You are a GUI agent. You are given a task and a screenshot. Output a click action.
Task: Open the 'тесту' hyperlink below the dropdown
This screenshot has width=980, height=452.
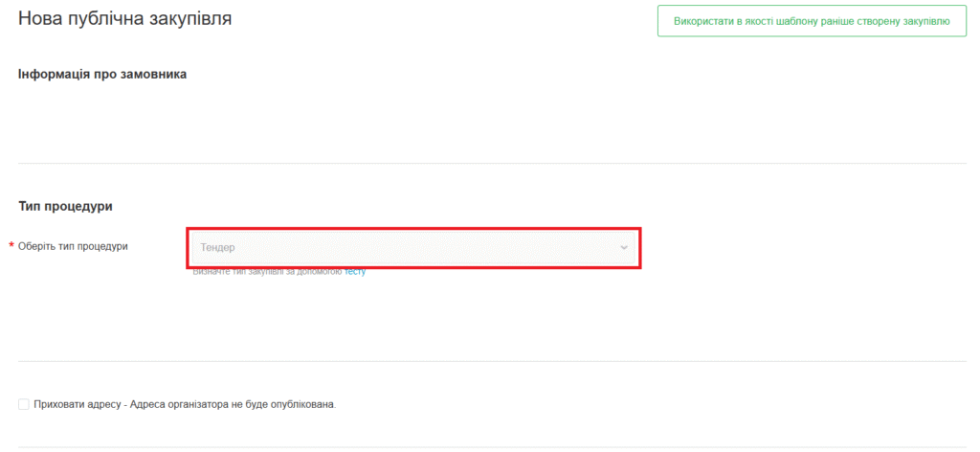tap(355, 272)
